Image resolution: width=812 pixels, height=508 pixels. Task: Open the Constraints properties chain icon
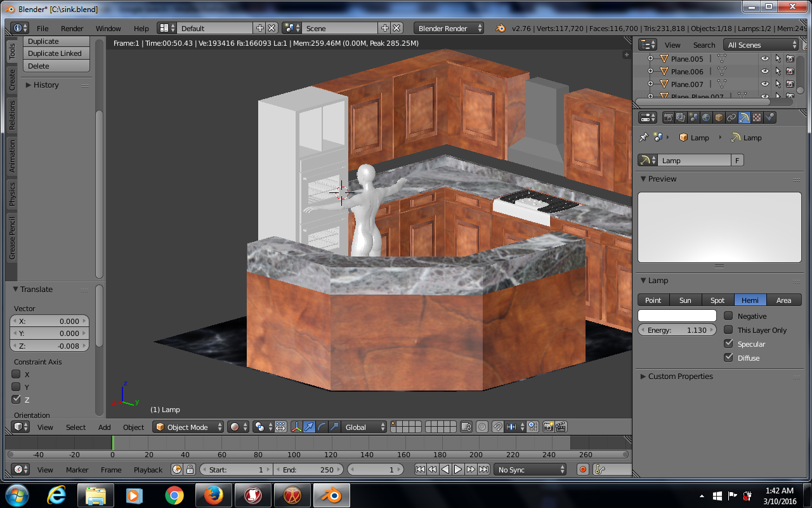731,117
